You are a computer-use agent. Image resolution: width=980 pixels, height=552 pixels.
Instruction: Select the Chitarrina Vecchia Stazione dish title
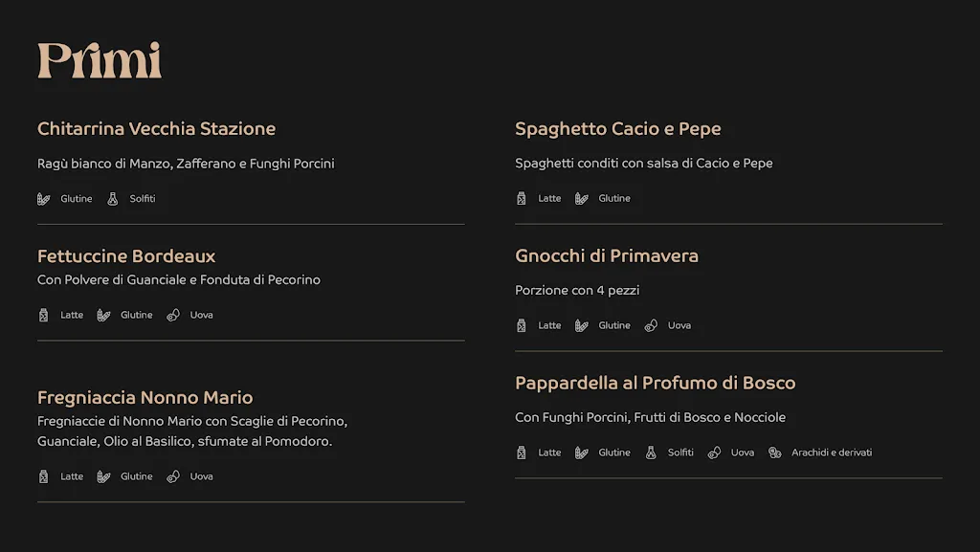[x=156, y=128]
